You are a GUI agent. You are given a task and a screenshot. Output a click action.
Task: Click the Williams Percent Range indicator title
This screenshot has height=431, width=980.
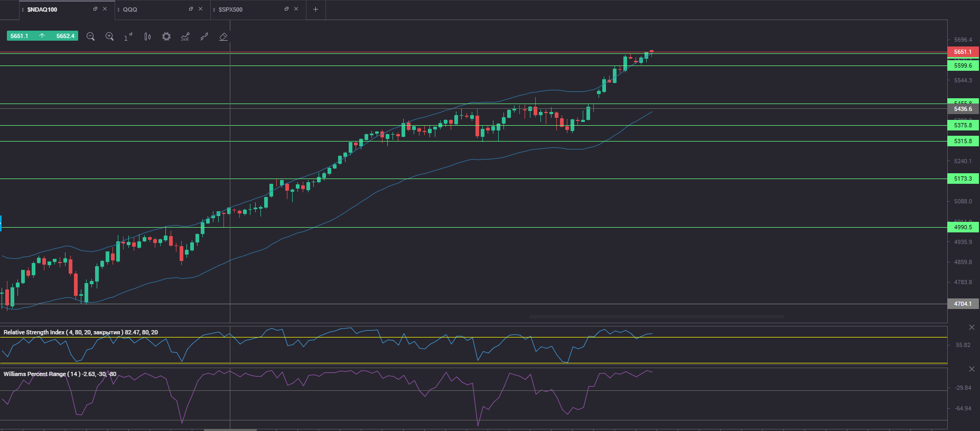click(60, 374)
